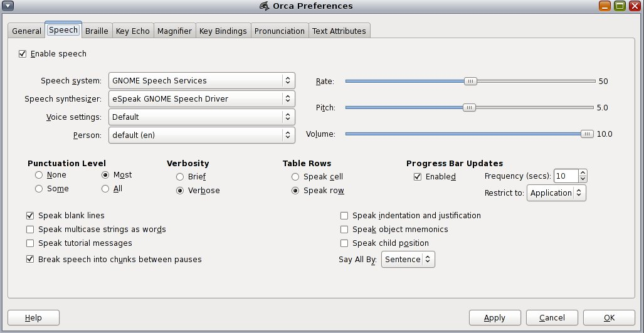Open the Magnifier tab
This screenshot has height=333, width=644.
tap(174, 31)
